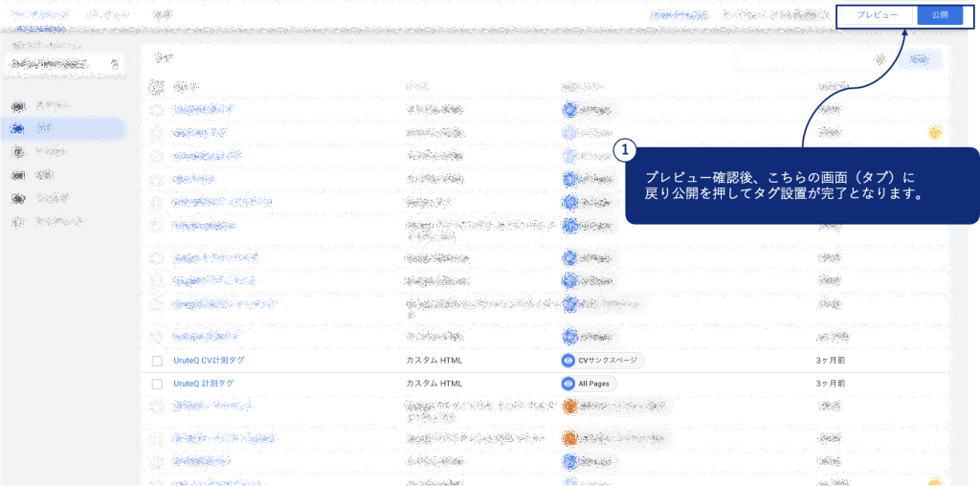Screen dimensions: 980x486
Task: Open the UruteQ 計測タグ tag link
Action: click(x=203, y=384)
